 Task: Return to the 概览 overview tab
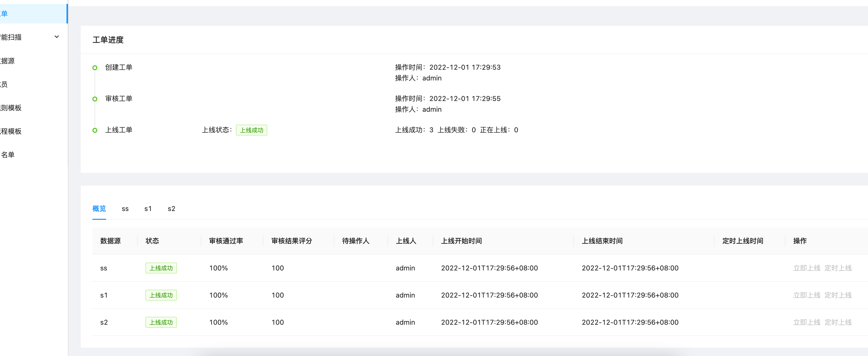[99, 209]
